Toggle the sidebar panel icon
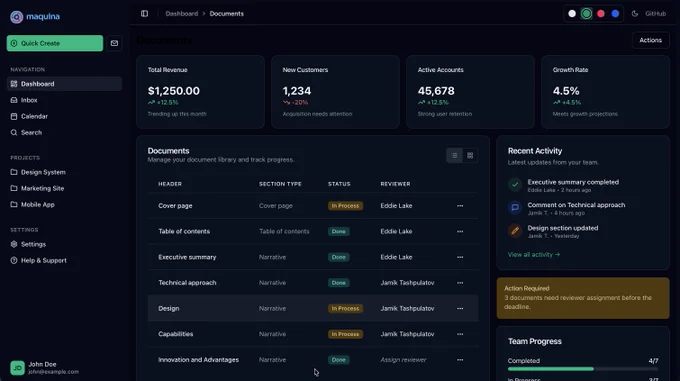Viewport: 680px width, 381px height. [x=144, y=13]
